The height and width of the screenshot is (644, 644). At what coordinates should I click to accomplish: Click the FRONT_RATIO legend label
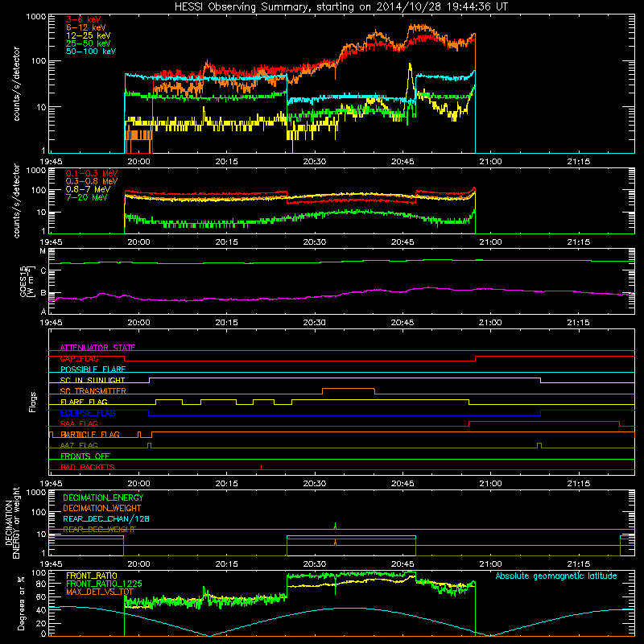coord(92,576)
